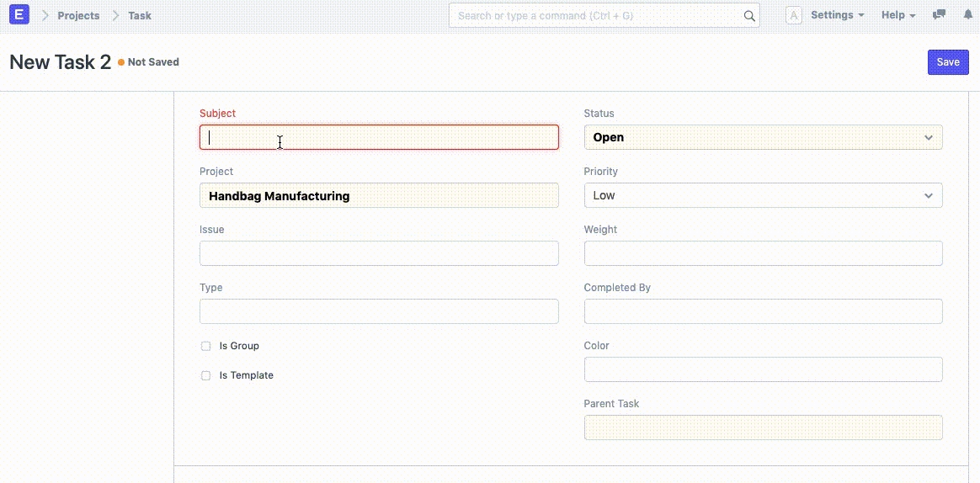Enable the Is Group checkbox
This screenshot has height=483, width=980.
[x=205, y=346]
